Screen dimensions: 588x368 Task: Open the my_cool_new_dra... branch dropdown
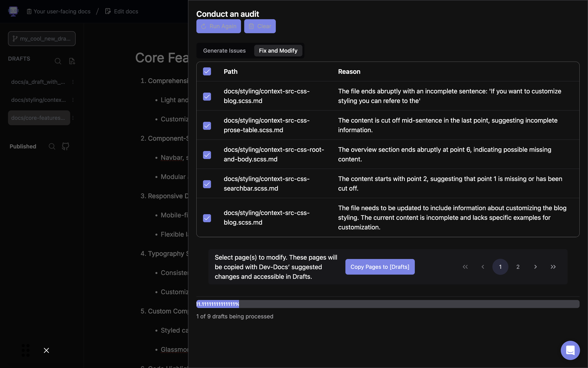pyautogui.click(x=42, y=38)
